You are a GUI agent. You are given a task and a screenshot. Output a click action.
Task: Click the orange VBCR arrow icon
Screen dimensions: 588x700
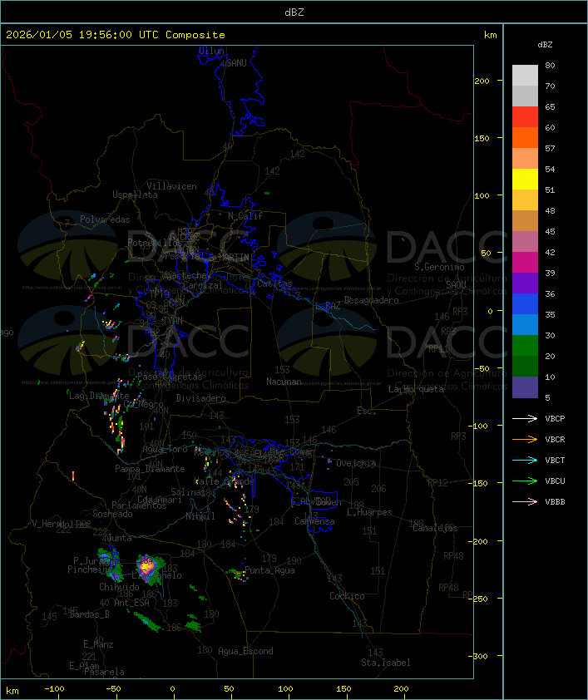(525, 439)
